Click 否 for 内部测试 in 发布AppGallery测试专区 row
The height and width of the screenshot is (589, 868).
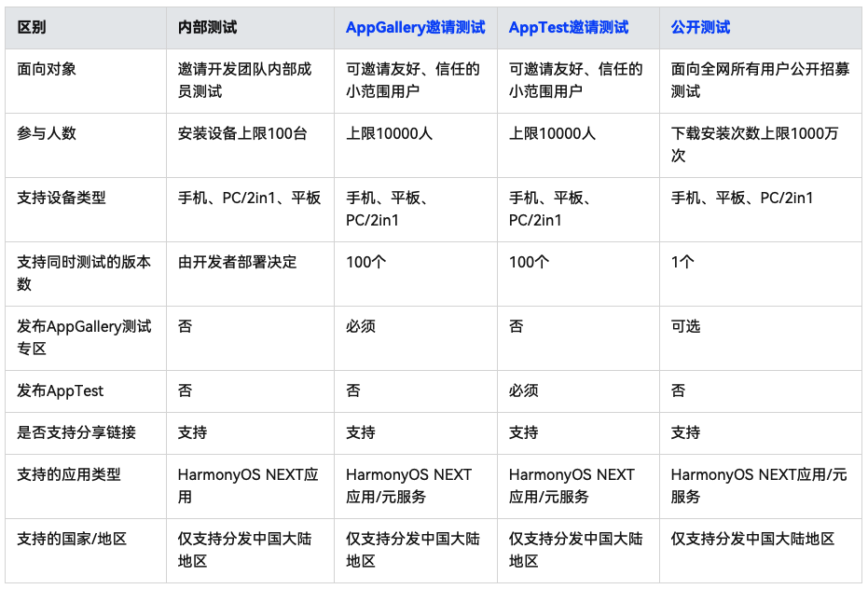tap(185, 326)
